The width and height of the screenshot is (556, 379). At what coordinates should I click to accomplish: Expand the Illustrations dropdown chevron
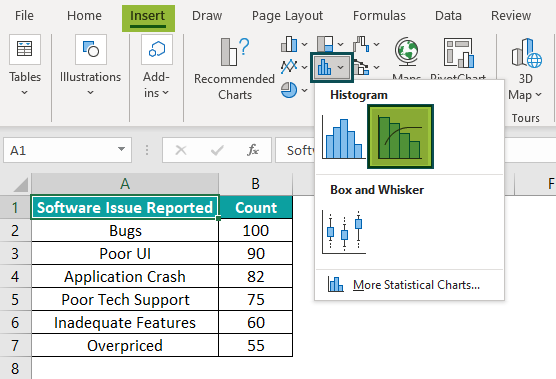(90, 93)
